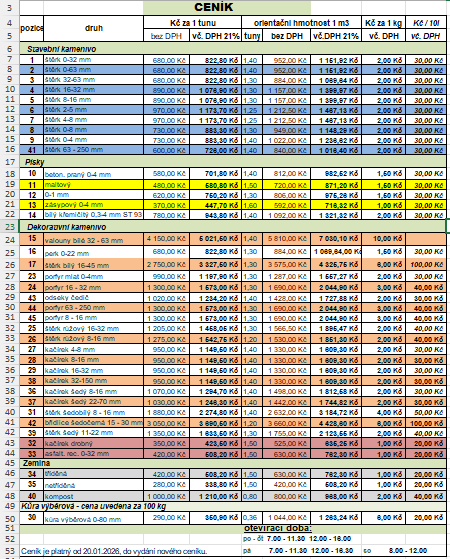Screen dimensions: 450x559
Task: Select 'břidlice šedočerná 15 - 30 mm' cell
Action: [93, 423]
